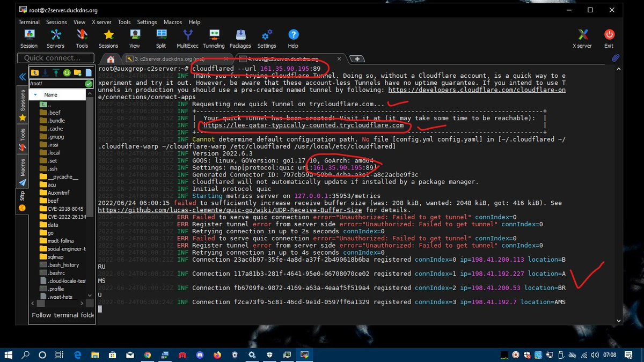The height and width of the screenshot is (362, 644).
Task: Focus the Quick connect field
Action: 56,58
